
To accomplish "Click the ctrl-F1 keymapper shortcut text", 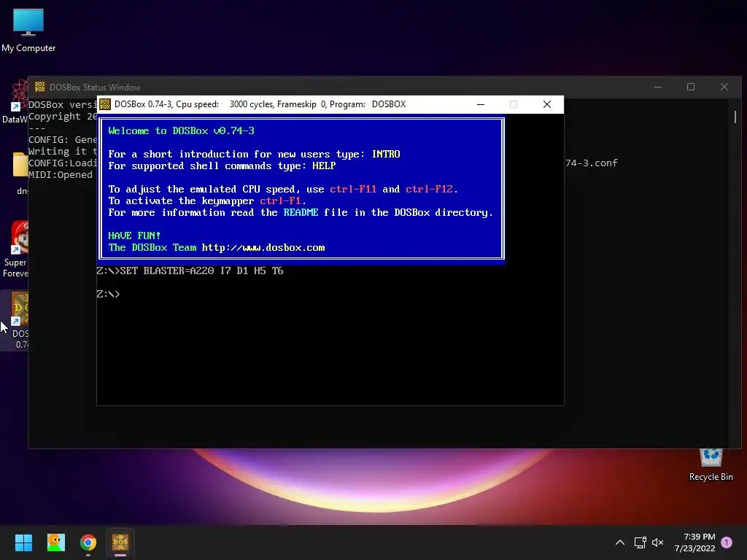I will pos(280,201).
